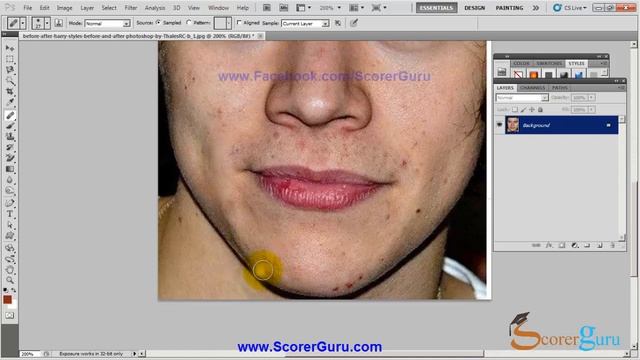Click the foreground color swatch

point(7,299)
